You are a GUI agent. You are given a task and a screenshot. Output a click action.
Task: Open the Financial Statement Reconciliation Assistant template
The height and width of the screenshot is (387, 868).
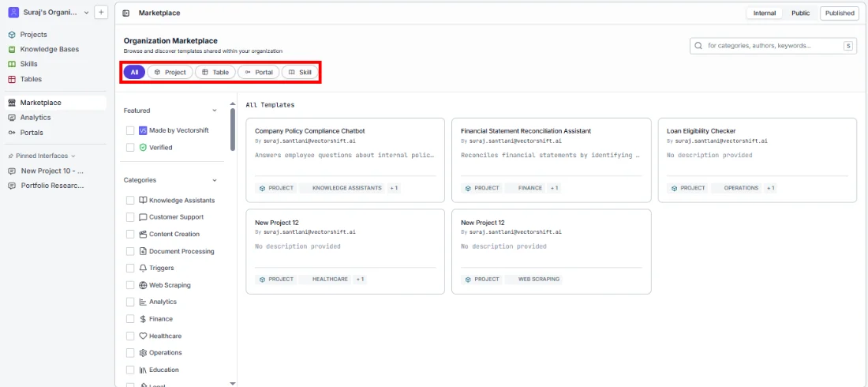point(552,160)
